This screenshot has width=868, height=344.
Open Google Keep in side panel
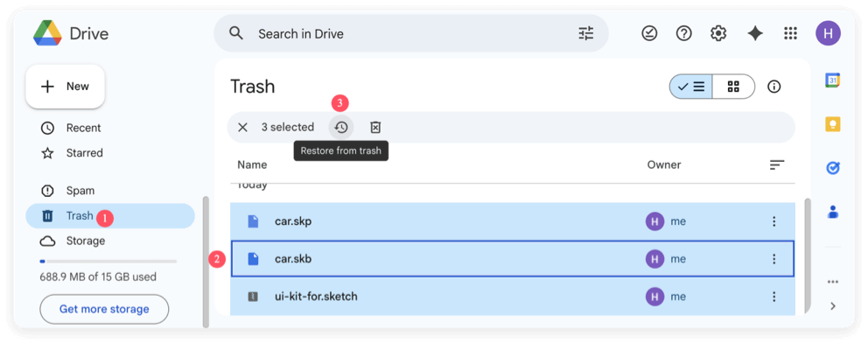pos(833,123)
